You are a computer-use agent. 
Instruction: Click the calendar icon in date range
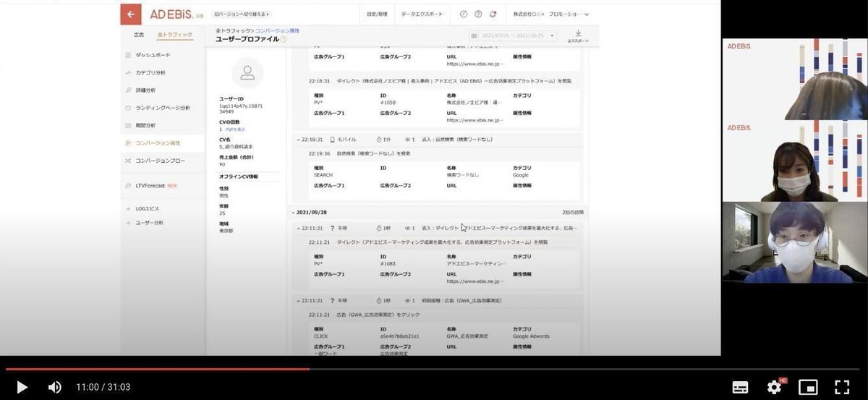click(474, 35)
